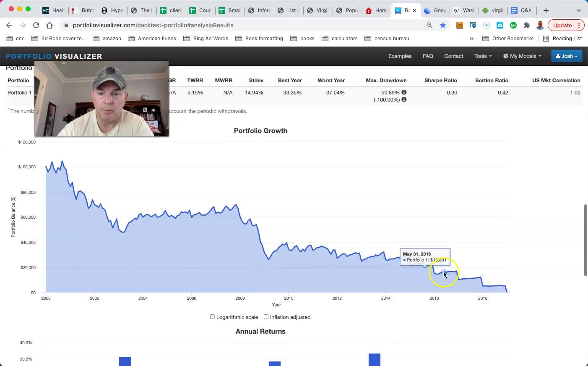Click the page vertical scrollbar thumb
The image size is (588, 366).
click(x=585, y=240)
